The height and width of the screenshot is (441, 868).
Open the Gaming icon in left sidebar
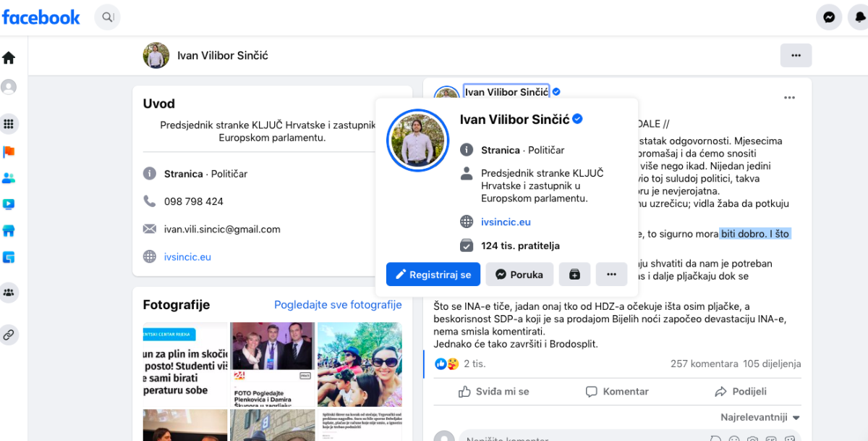click(9, 257)
